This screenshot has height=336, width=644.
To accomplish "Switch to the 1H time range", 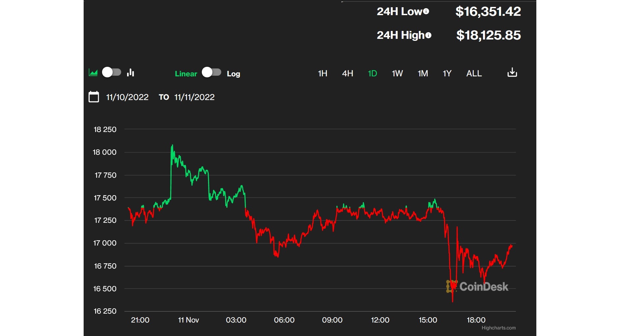I will [x=323, y=73].
